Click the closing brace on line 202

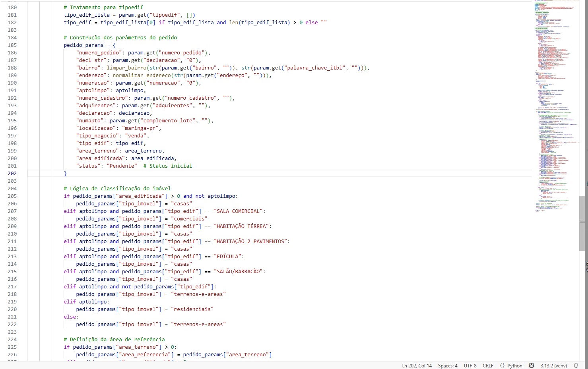[x=66, y=174]
